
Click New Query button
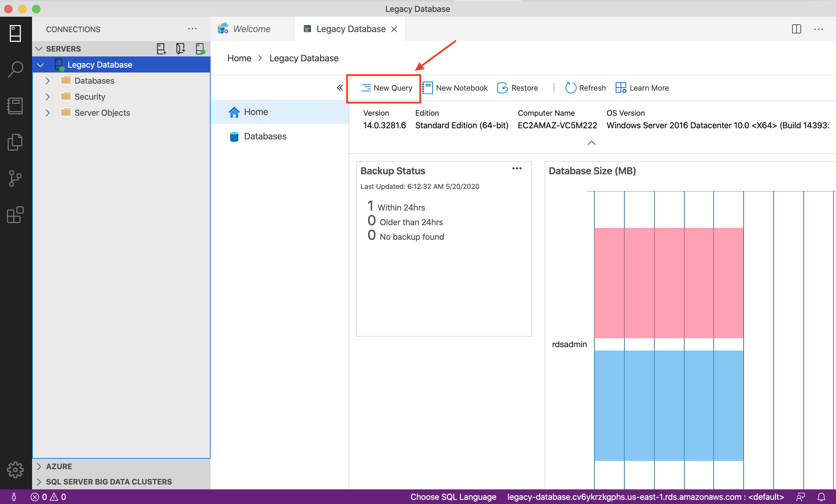(386, 88)
